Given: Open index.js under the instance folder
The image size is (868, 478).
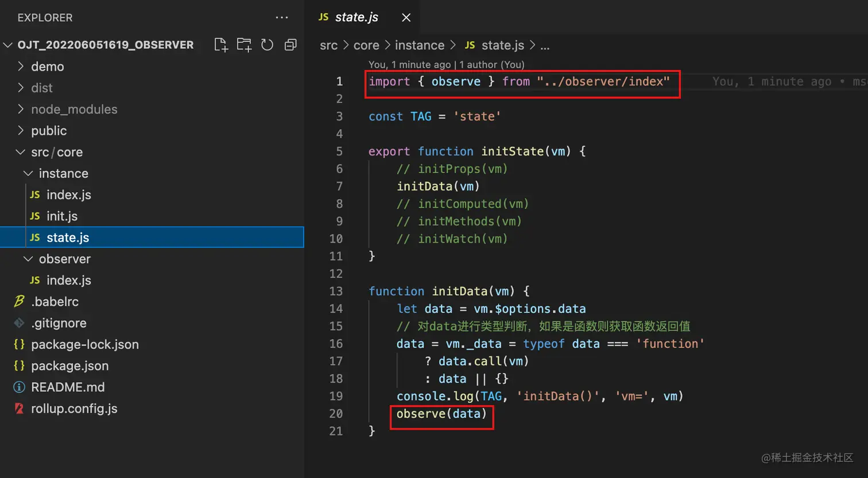Looking at the screenshot, I should [x=152, y=195].
